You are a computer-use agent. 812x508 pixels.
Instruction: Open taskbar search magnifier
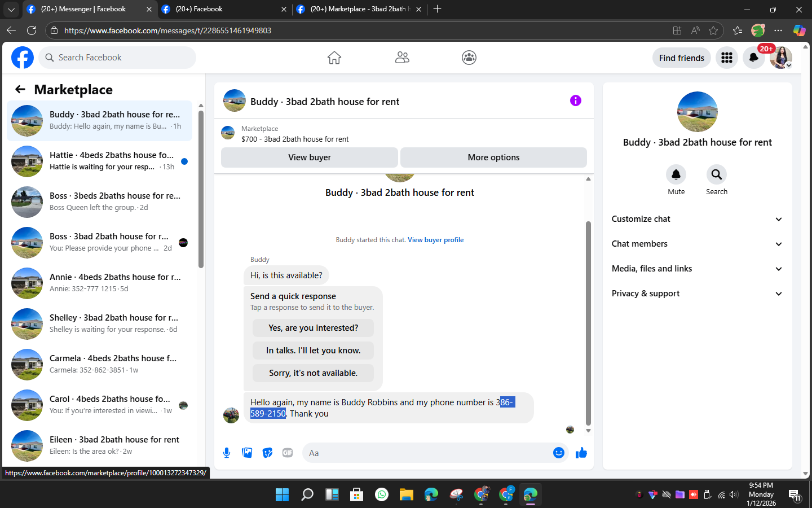point(307,494)
